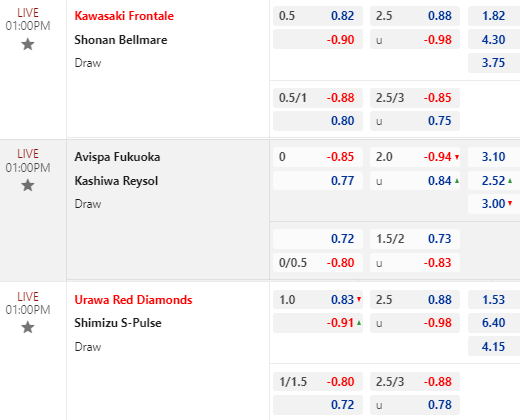The image size is (520, 420).
Task: Select Urawa handicap 1.0 odds 0.83
Action: [x=318, y=299]
